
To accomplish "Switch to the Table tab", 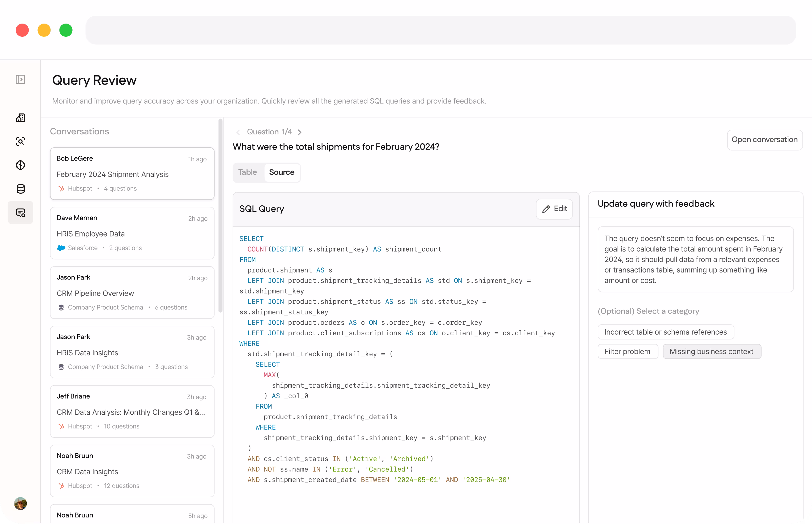I will 248,172.
